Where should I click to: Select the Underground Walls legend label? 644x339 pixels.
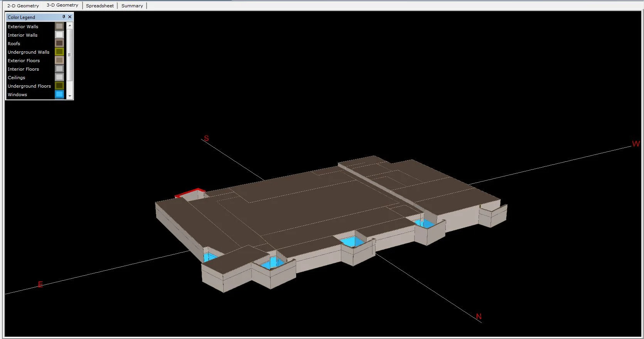(x=29, y=52)
